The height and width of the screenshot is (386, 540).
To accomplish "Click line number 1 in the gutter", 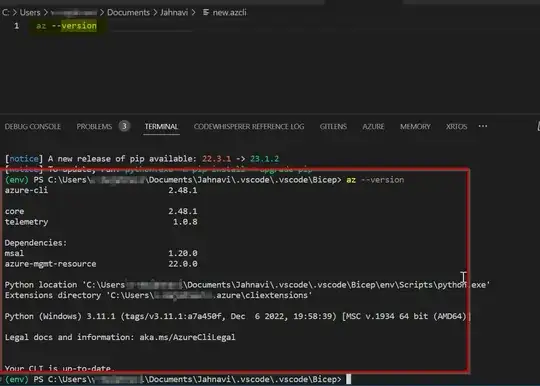I will 17,26.
